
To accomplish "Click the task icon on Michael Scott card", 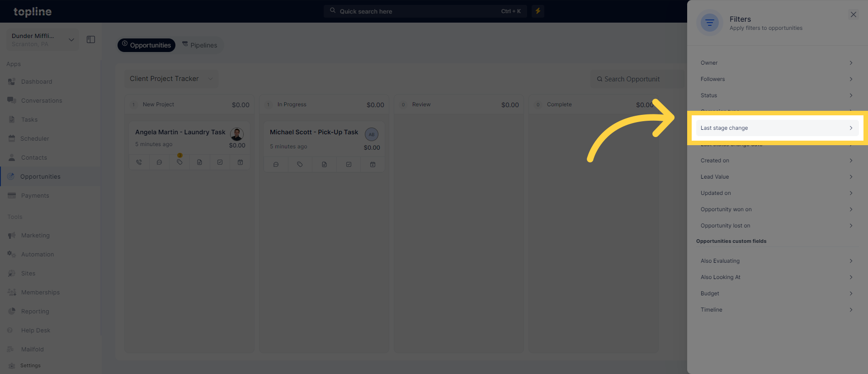I will pos(349,165).
